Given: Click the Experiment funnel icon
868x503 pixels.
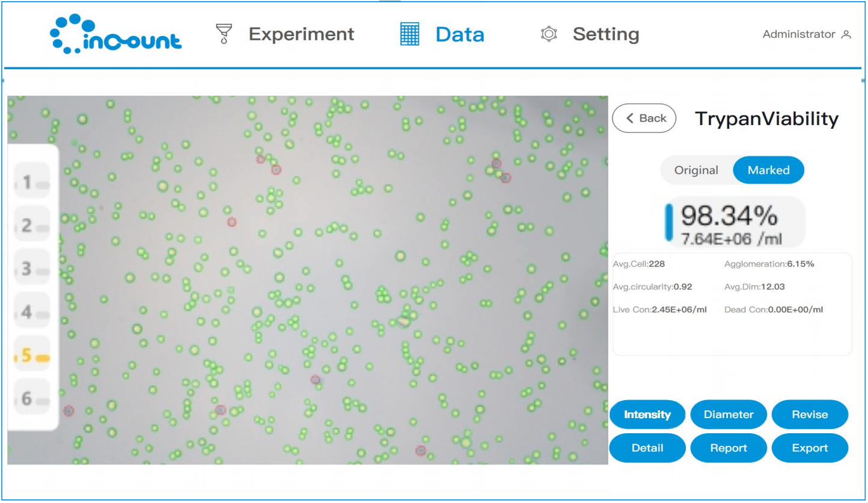Looking at the screenshot, I should (x=224, y=34).
